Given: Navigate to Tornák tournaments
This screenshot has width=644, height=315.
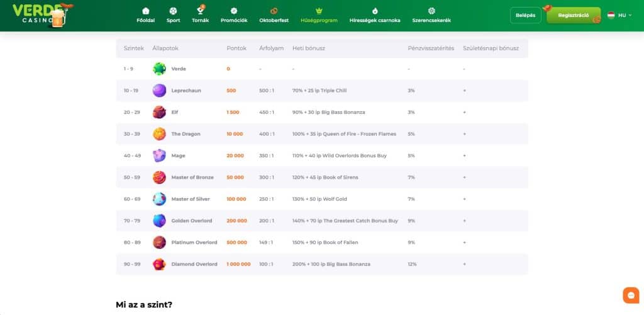Looking at the screenshot, I should click(201, 15).
